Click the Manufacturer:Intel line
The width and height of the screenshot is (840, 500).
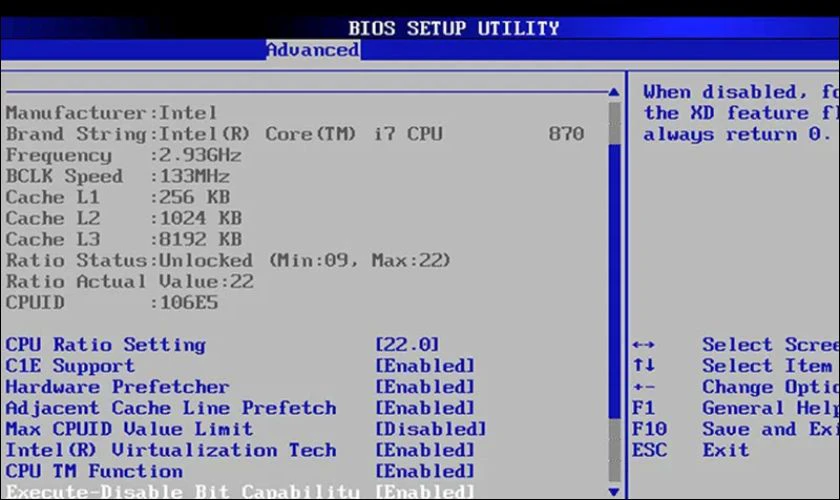(111, 113)
